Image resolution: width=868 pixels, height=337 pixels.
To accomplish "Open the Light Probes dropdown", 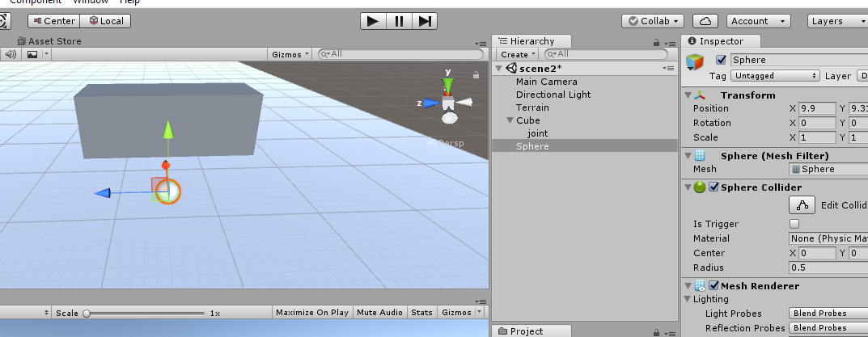I will pyautogui.click(x=828, y=314).
